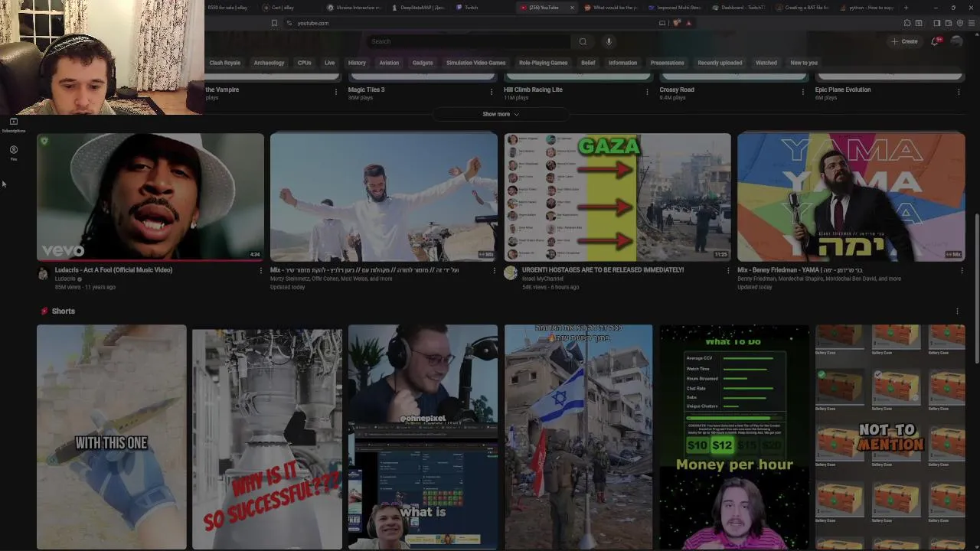Select the Recently uploaded chip
The width and height of the screenshot is (980, 551).
[x=720, y=63]
